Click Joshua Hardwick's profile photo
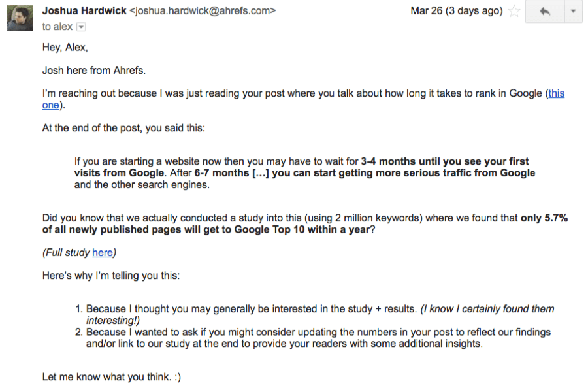Viewport: 588px width, 390px height. 20,18
